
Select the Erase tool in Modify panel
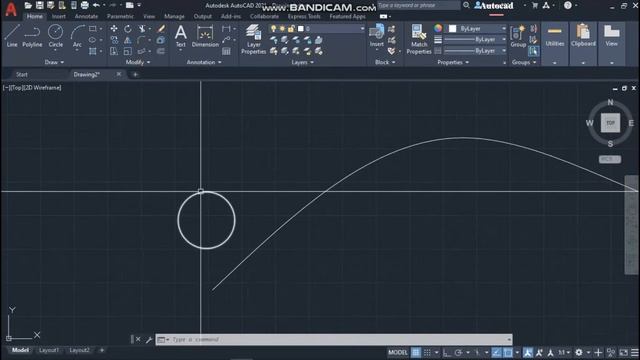tap(161, 29)
